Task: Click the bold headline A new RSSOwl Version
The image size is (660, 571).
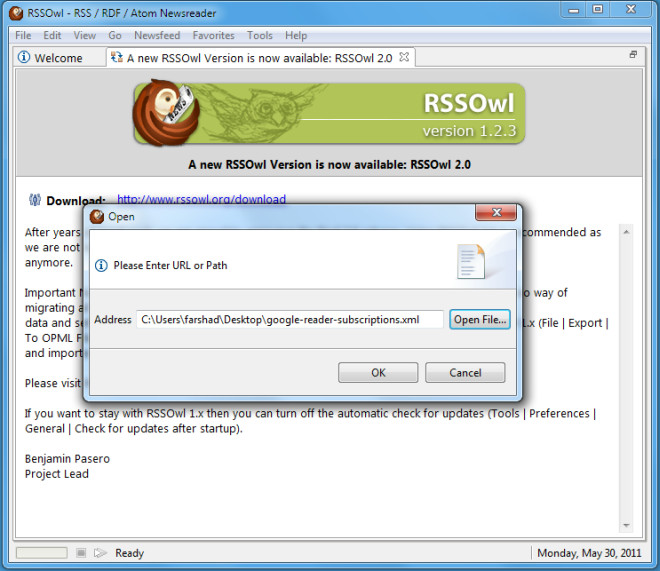Action: [330, 165]
